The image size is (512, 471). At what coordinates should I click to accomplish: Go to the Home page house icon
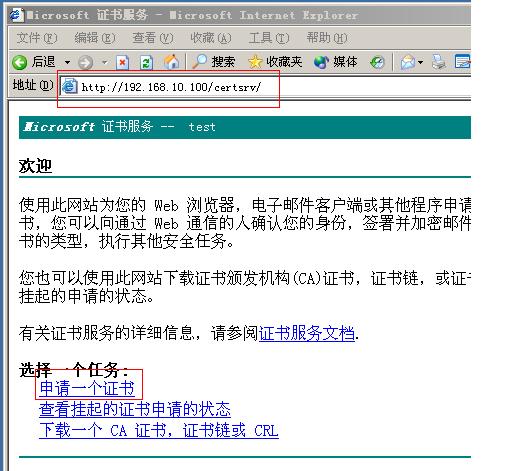click(x=171, y=62)
